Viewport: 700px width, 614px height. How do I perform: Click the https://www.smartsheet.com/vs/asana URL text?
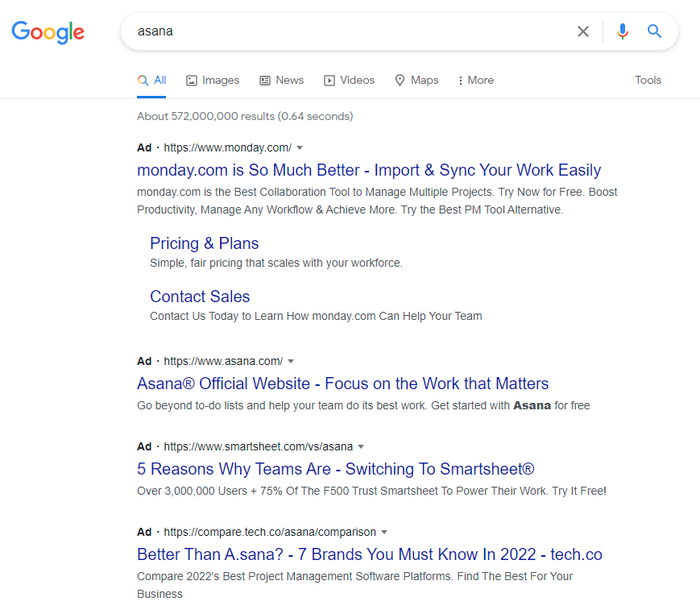[x=259, y=446]
